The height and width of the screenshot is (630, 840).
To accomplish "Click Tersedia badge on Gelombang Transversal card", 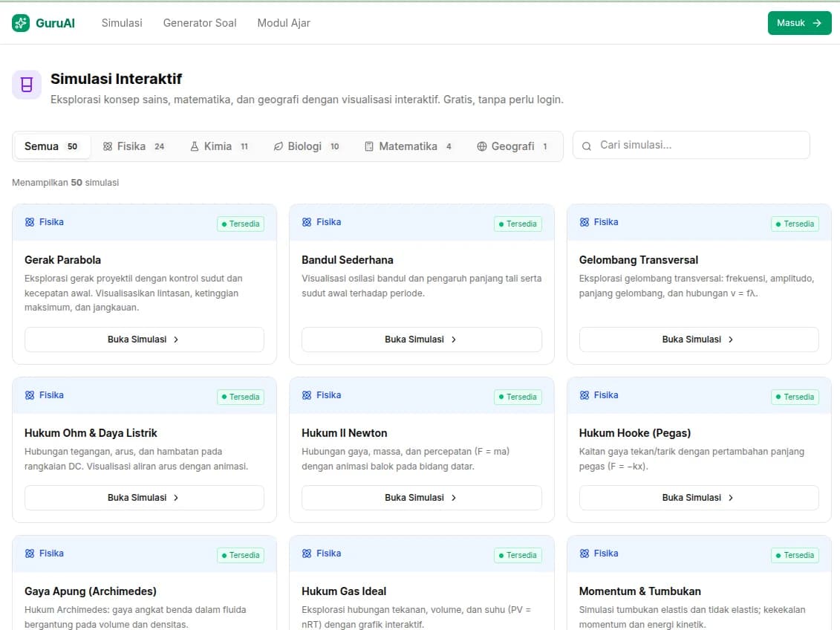I will 795,224.
